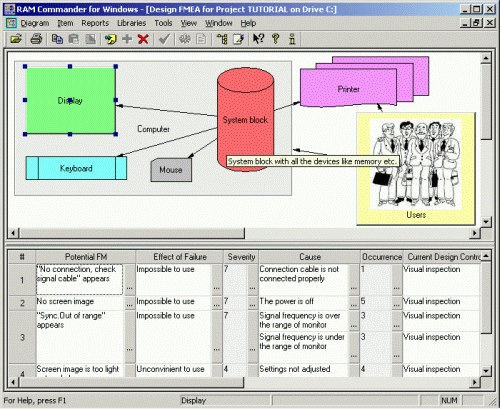Click the Potential FM column header
The height and width of the screenshot is (409, 500).
[x=86, y=257]
